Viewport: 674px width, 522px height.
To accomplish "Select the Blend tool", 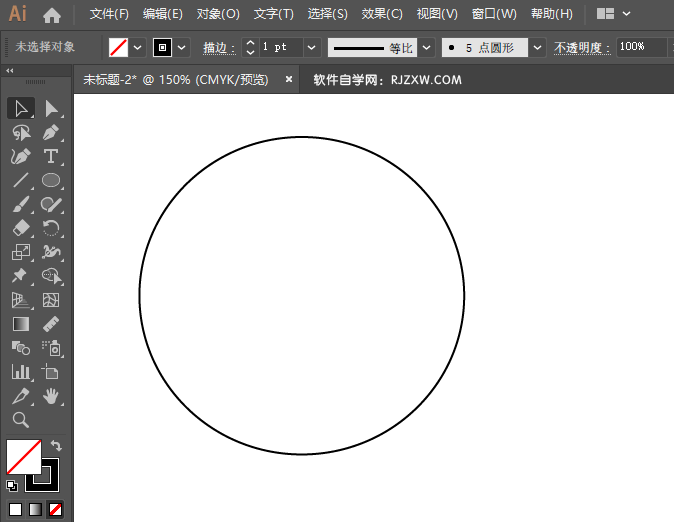I will pos(21,348).
